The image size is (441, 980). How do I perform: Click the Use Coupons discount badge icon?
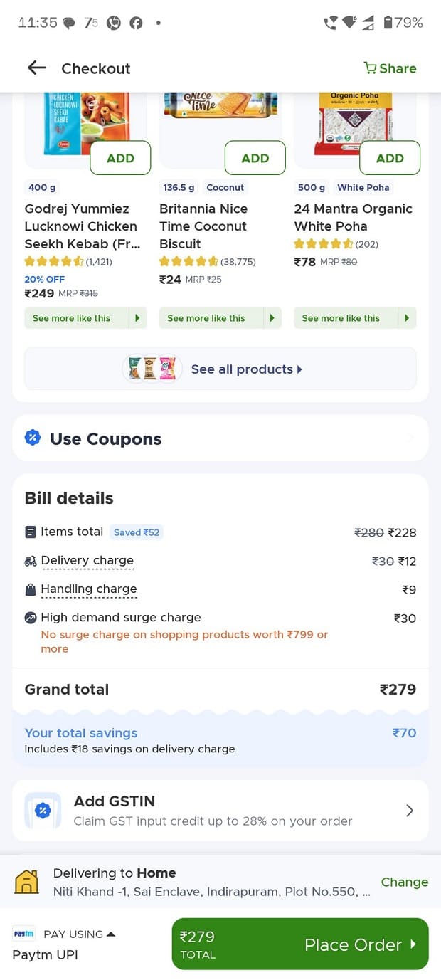point(33,438)
